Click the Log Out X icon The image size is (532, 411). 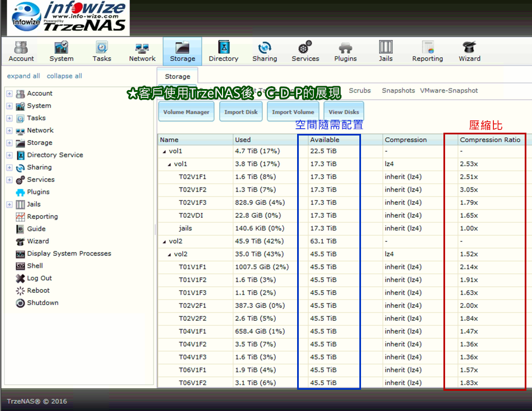pos(20,278)
